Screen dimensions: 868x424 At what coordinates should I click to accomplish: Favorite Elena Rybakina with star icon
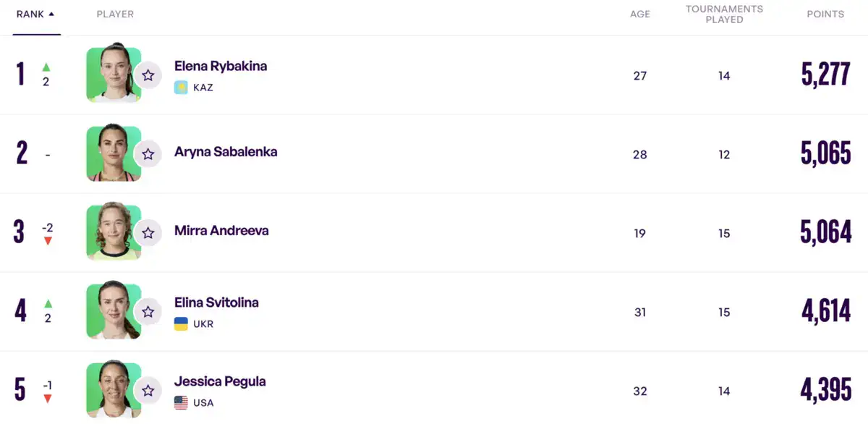click(148, 75)
